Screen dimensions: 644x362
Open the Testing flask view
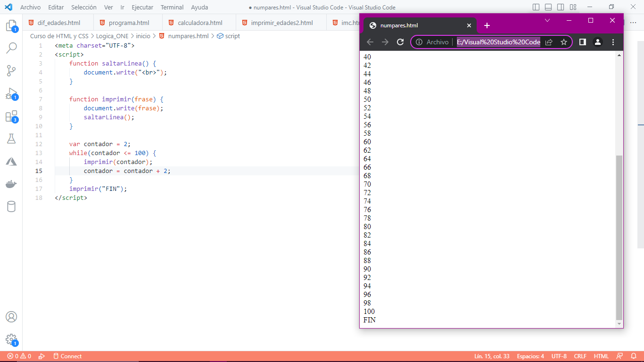click(11, 139)
